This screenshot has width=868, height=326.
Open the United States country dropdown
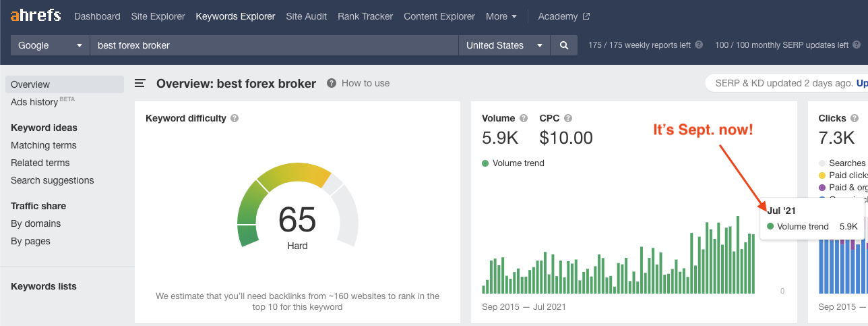click(504, 45)
